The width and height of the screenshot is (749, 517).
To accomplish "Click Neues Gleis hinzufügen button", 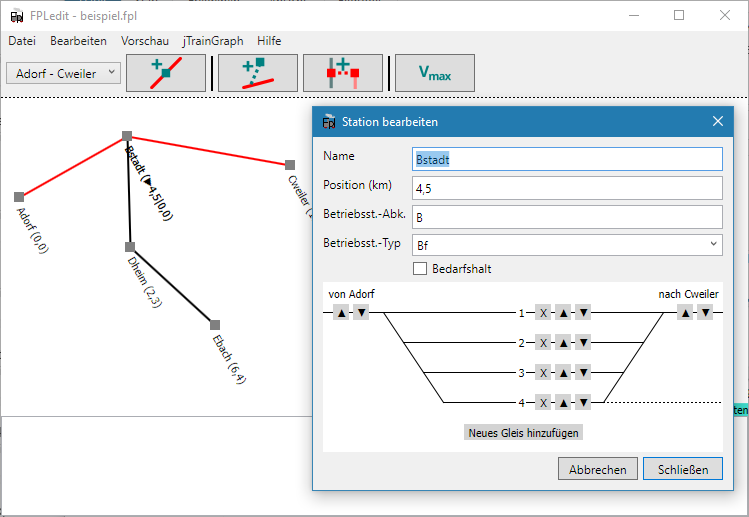I will click(523, 432).
